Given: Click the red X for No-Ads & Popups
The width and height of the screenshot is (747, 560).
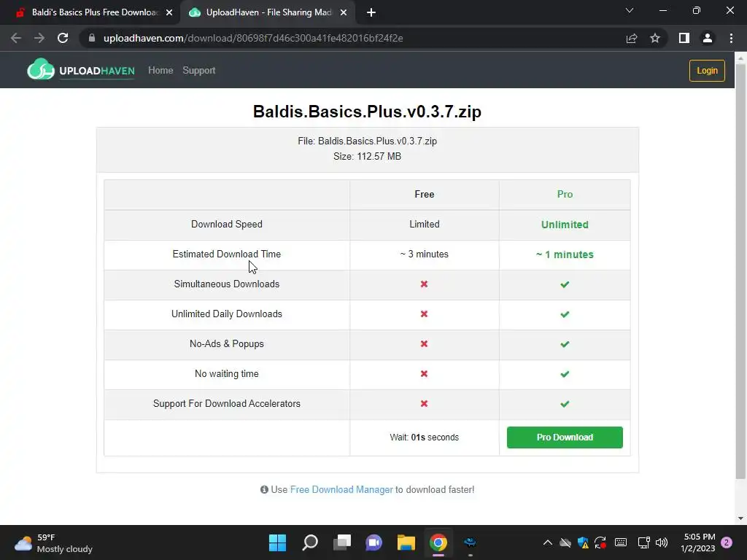Looking at the screenshot, I should click(x=424, y=344).
